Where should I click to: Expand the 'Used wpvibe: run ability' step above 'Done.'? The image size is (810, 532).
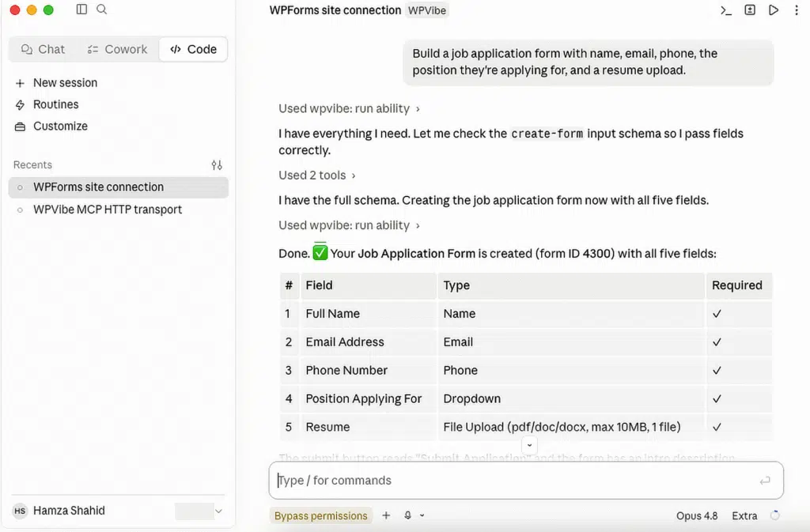[349, 225]
